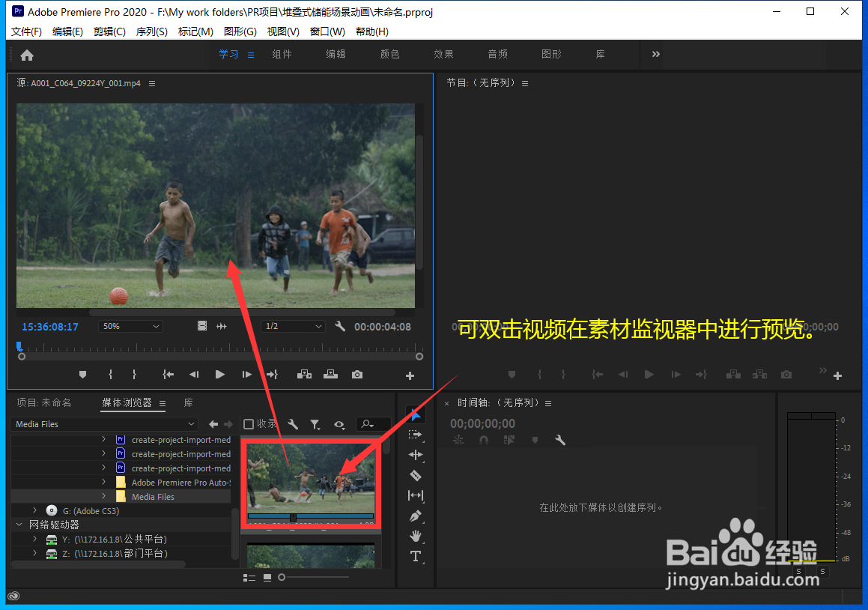The height and width of the screenshot is (610, 868).
Task: Open the zoom level 50% dropdown
Action: 130,325
